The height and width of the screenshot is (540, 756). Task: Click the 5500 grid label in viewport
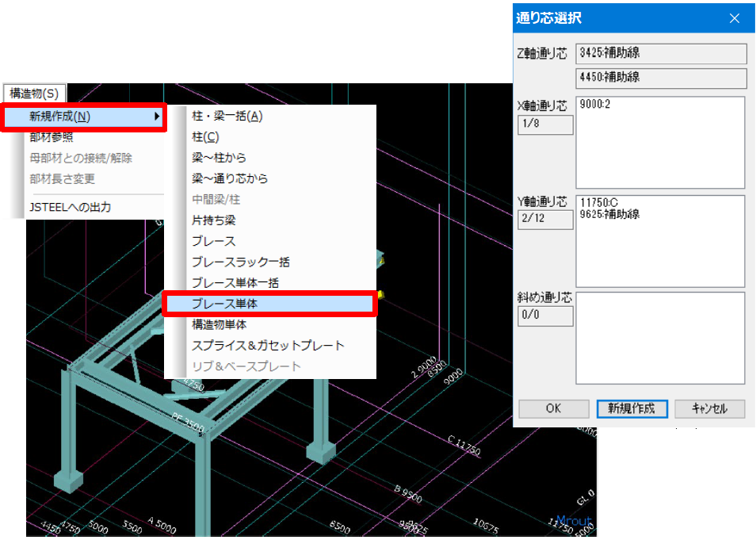(132, 526)
